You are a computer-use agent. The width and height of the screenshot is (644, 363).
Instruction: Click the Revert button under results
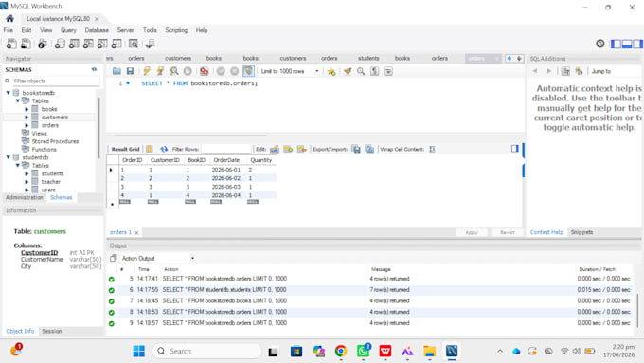508,233
